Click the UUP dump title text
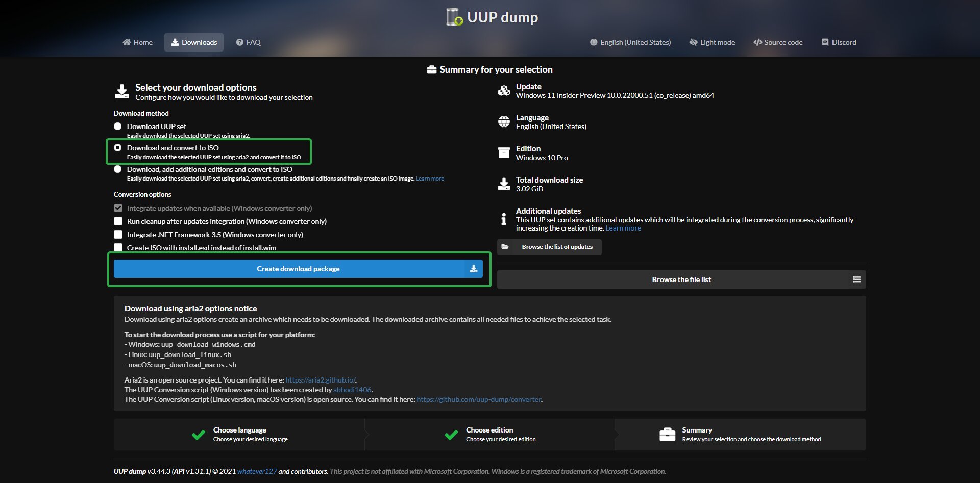Image resolution: width=980 pixels, height=483 pixels. tap(503, 17)
